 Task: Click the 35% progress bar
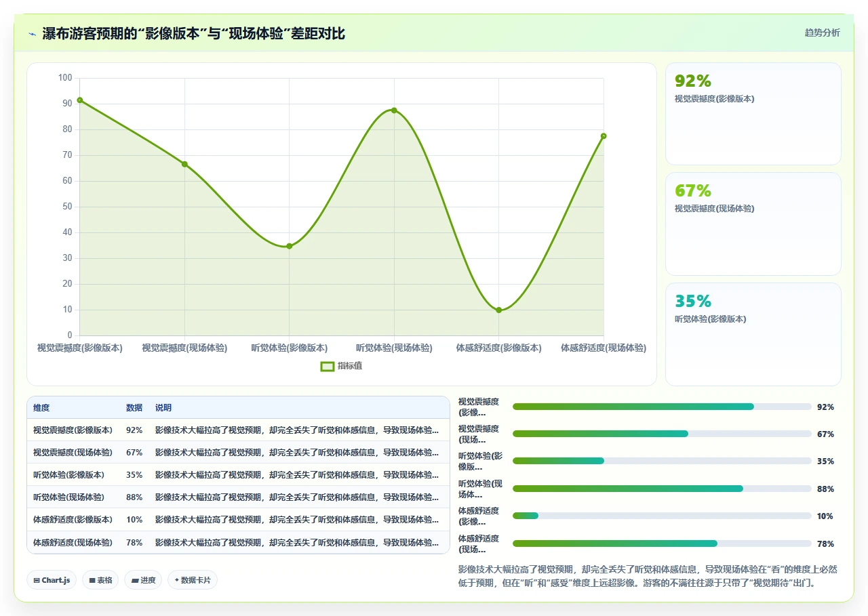point(662,461)
